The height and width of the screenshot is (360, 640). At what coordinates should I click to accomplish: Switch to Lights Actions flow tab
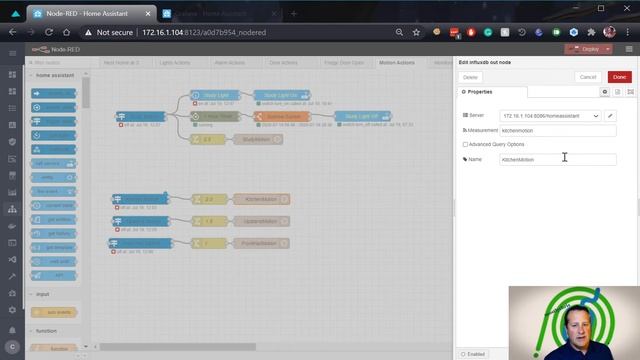pos(175,63)
